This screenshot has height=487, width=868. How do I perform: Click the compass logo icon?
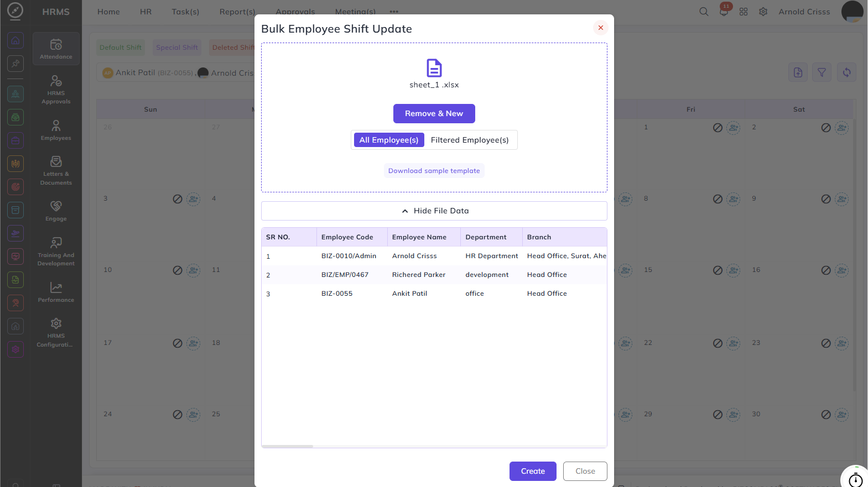pyautogui.click(x=15, y=11)
